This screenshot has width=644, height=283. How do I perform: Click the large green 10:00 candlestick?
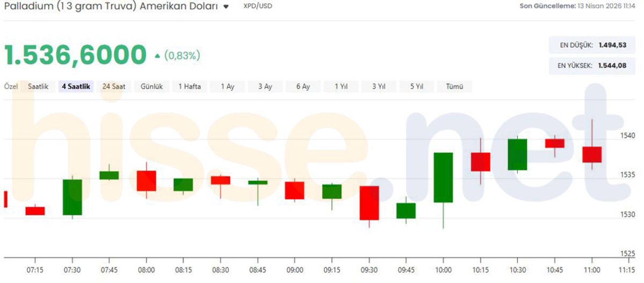tap(443, 178)
